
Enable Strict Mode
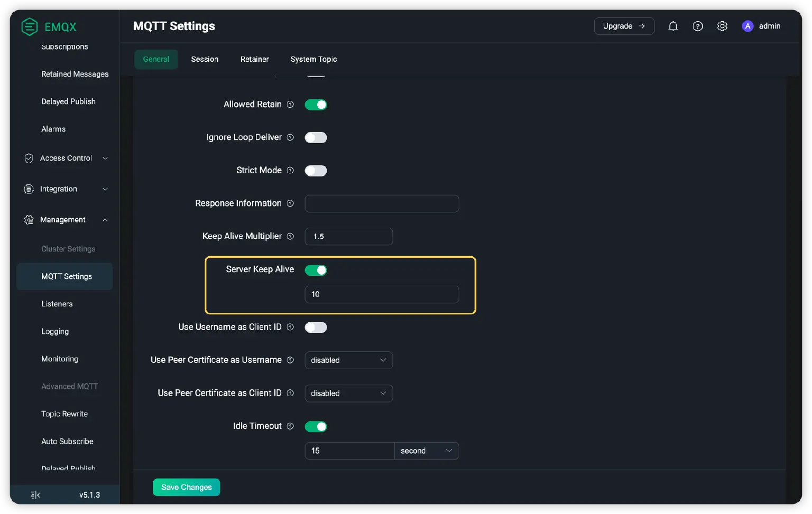316,170
